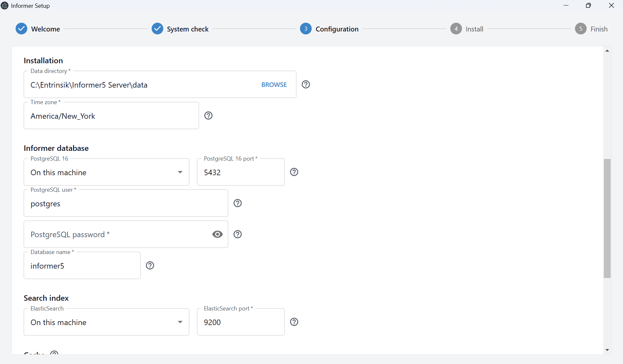The width and height of the screenshot is (623, 364).
Task: Click the Informer Setup app icon
Action: [5, 6]
